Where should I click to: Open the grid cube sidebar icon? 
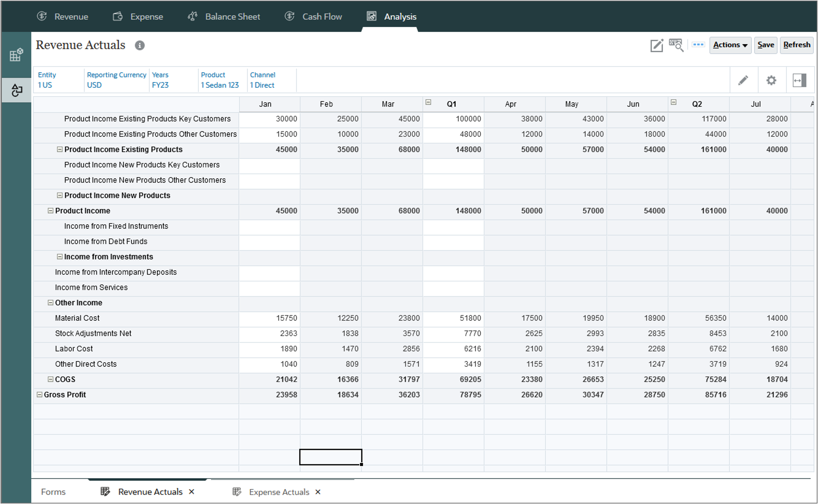16,55
